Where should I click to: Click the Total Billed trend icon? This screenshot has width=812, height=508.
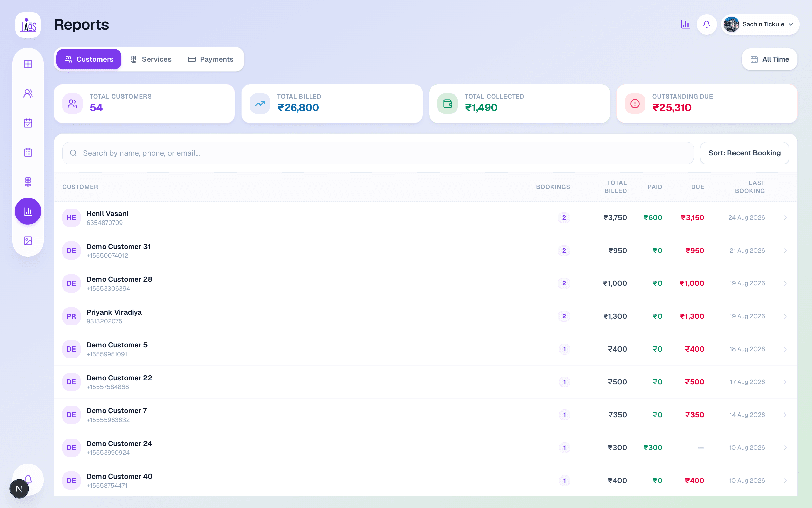click(260, 104)
